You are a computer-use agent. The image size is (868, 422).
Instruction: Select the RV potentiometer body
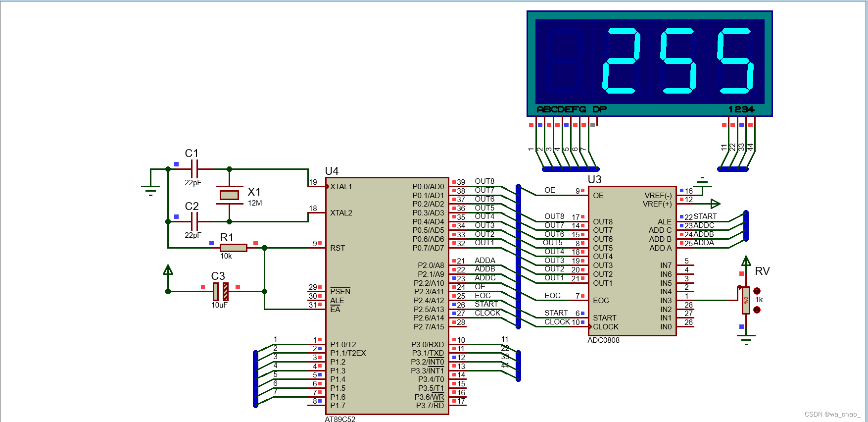point(746,300)
